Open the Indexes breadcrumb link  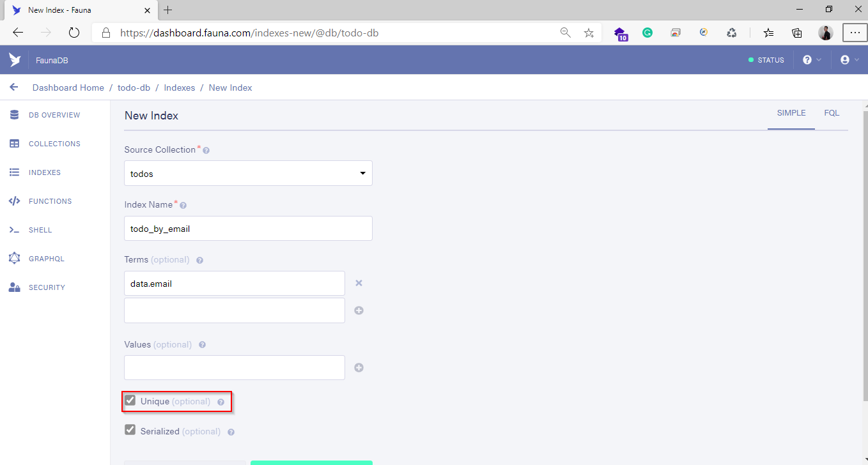[180, 88]
